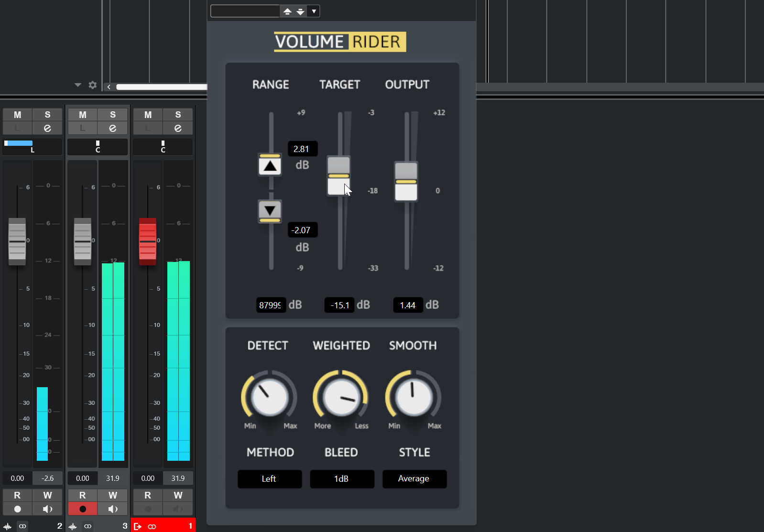The width and height of the screenshot is (764, 532).
Task: Click the range lower value field -2.07
Action: click(x=302, y=230)
